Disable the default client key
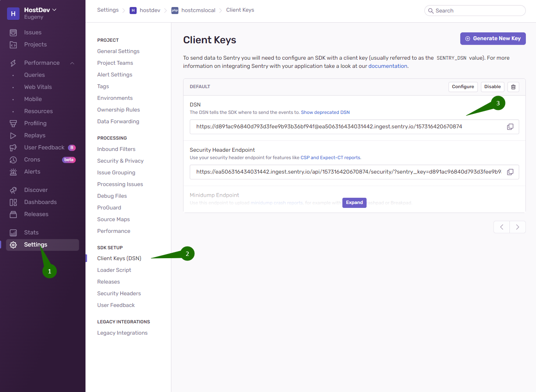The width and height of the screenshot is (536, 392). pos(492,87)
